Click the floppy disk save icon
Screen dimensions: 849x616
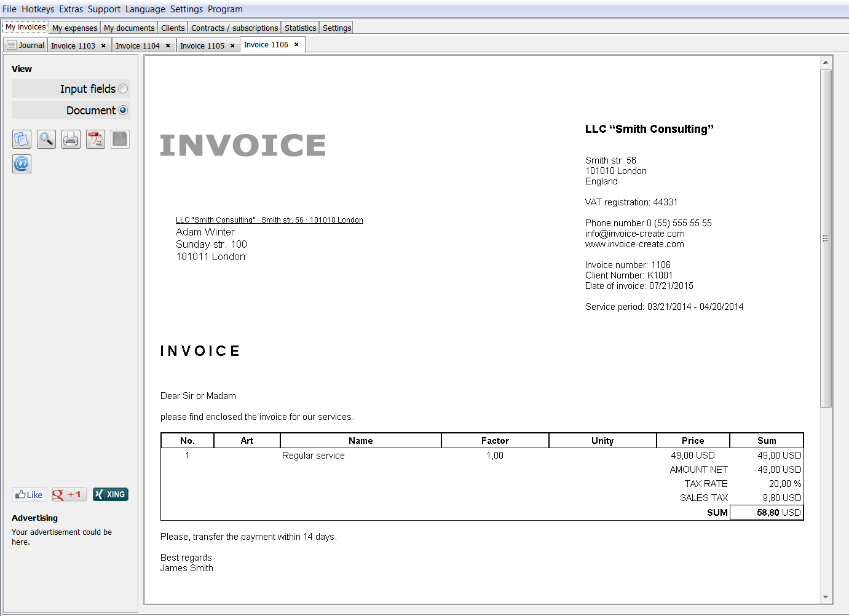tap(120, 140)
